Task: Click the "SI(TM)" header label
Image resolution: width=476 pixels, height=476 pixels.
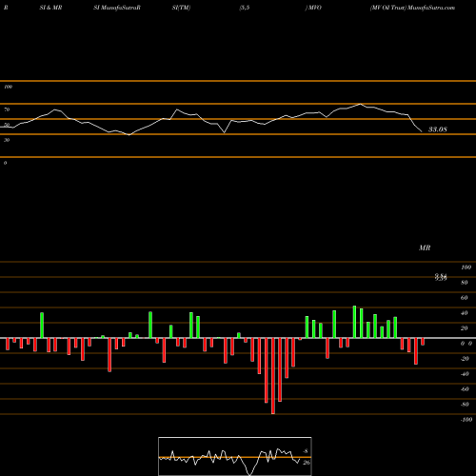Action: point(181,8)
